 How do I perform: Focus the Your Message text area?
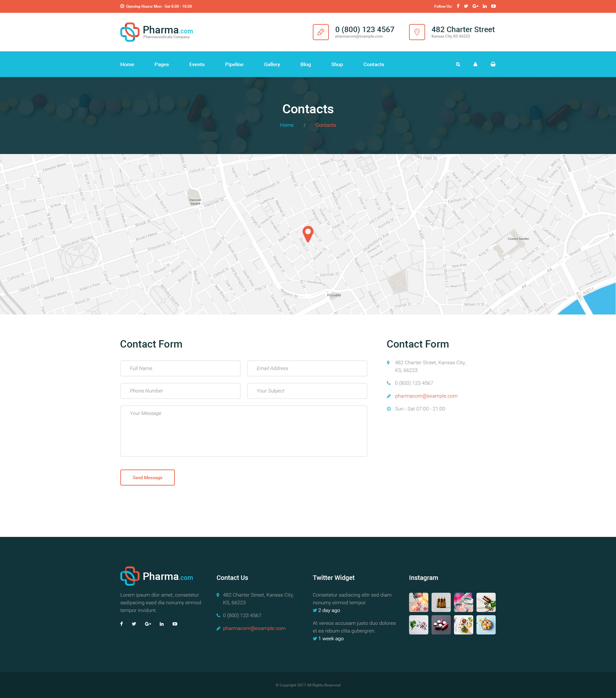pos(244,431)
